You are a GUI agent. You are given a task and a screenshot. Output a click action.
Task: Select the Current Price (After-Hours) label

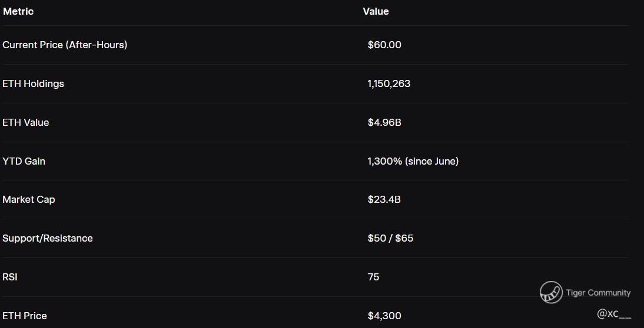[x=65, y=45]
